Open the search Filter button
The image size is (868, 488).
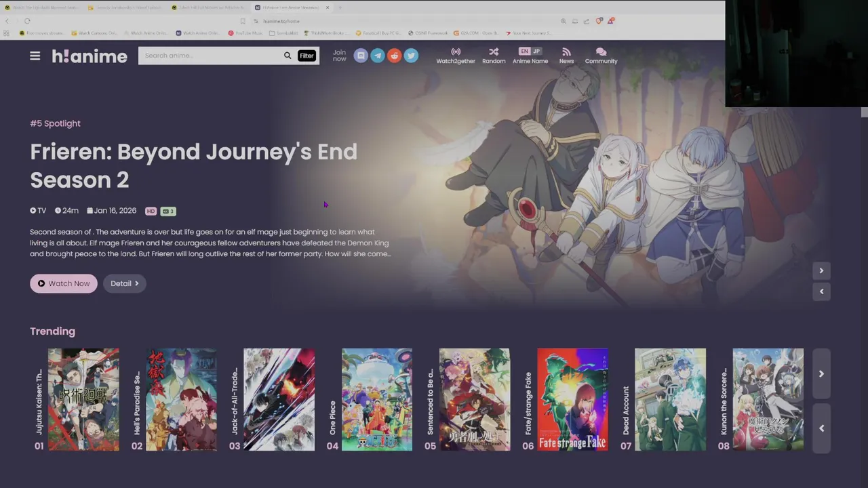click(307, 56)
